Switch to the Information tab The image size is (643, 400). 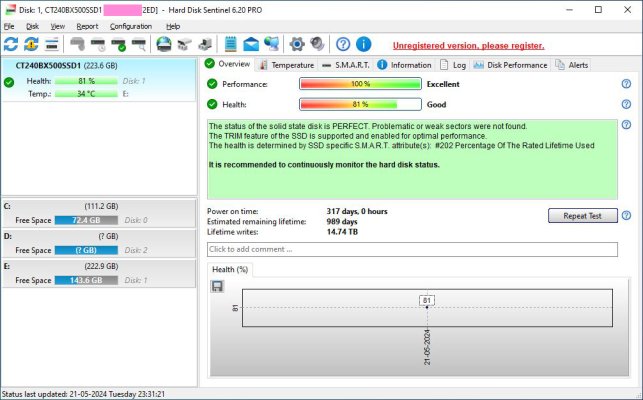404,65
